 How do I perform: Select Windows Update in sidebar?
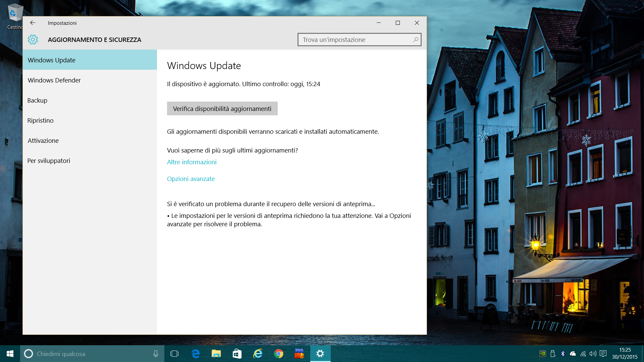(x=90, y=60)
